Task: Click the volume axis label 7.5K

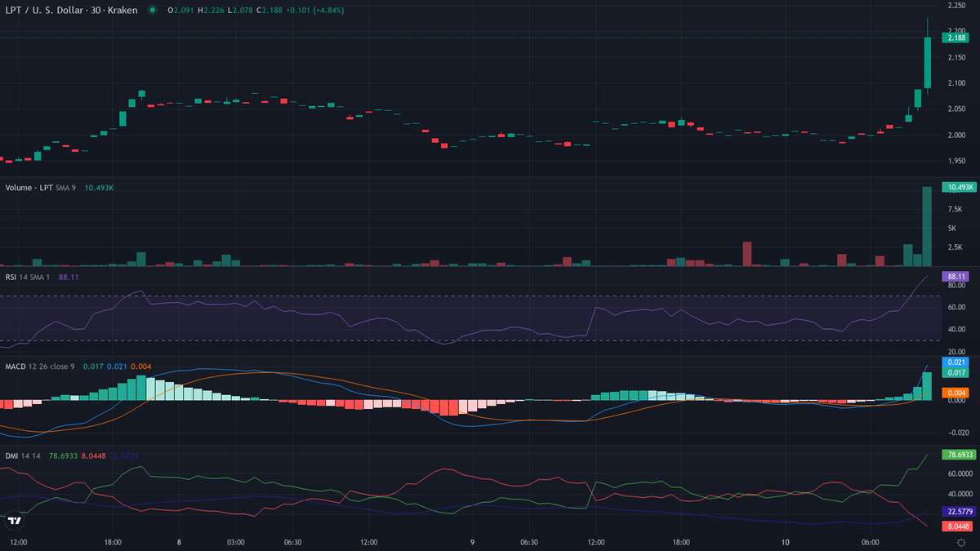Action: [x=955, y=208]
